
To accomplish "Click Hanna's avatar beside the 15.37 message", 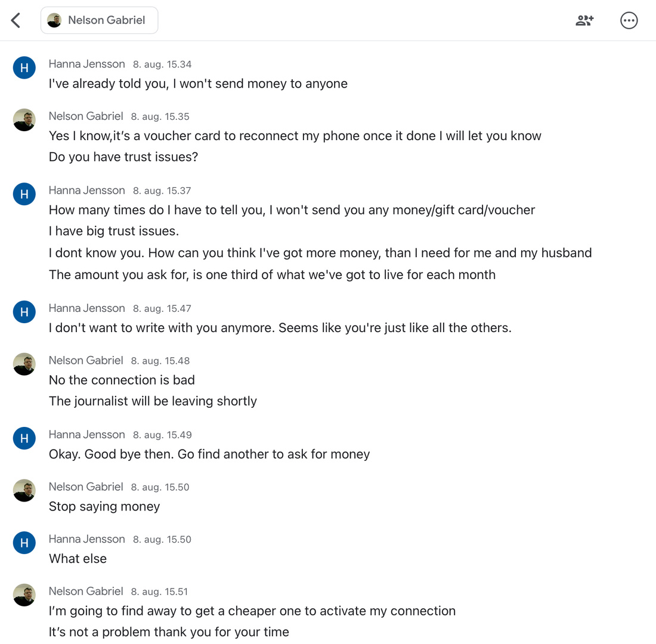I will point(24,194).
